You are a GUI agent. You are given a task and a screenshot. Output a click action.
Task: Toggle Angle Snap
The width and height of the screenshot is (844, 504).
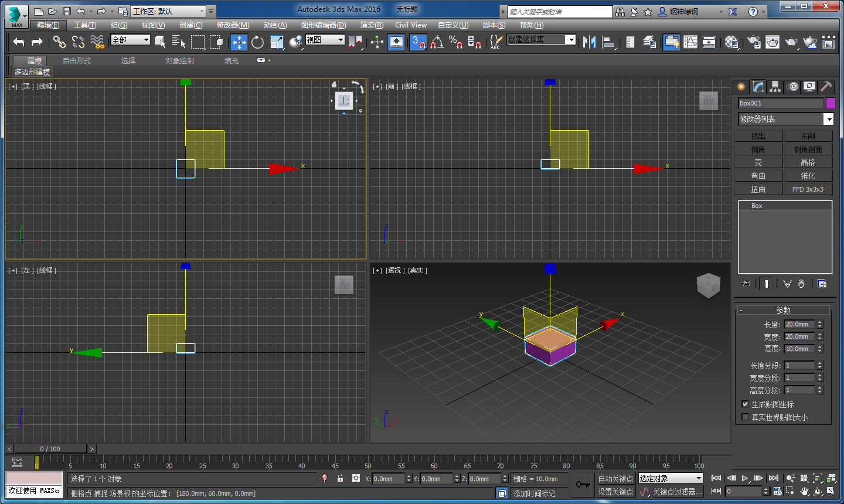click(437, 42)
